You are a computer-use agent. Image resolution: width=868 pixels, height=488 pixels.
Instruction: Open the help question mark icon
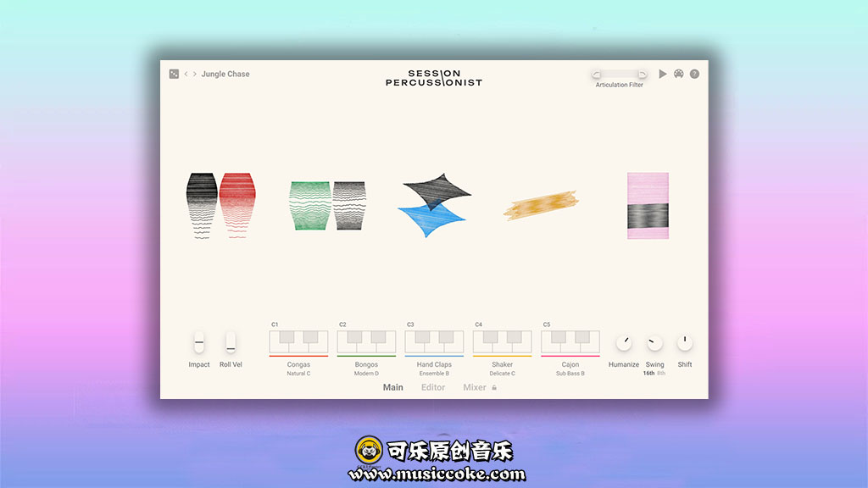[695, 75]
